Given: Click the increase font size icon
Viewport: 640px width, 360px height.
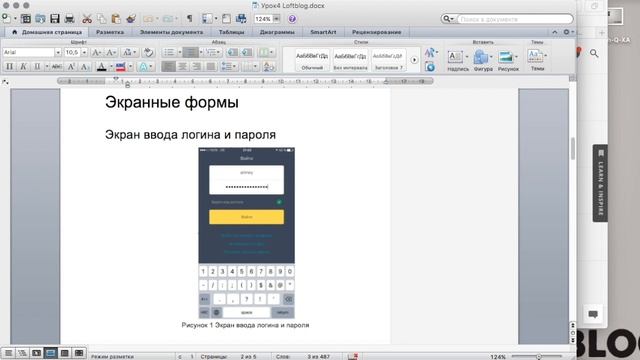Looking at the screenshot, I should pyautogui.click(x=96, y=52).
